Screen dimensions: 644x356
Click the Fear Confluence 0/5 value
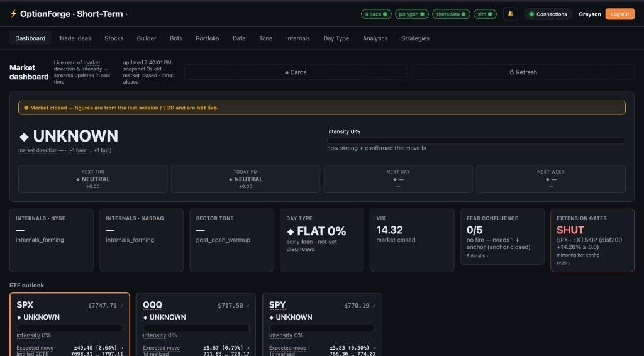[474, 230]
